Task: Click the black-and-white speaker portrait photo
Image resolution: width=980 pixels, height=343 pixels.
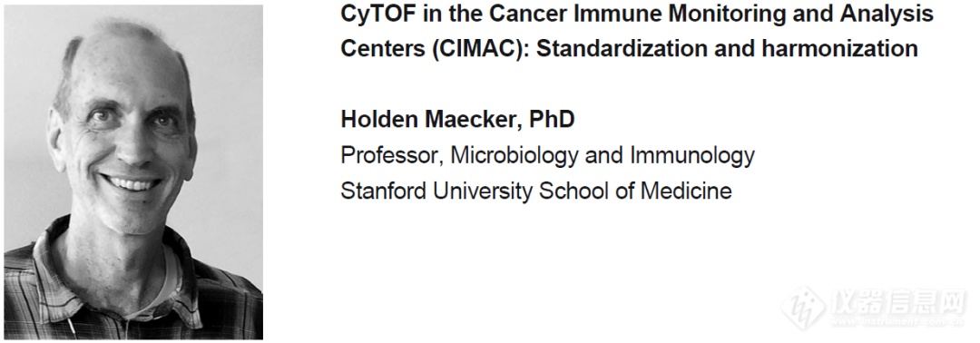Action: [133, 171]
